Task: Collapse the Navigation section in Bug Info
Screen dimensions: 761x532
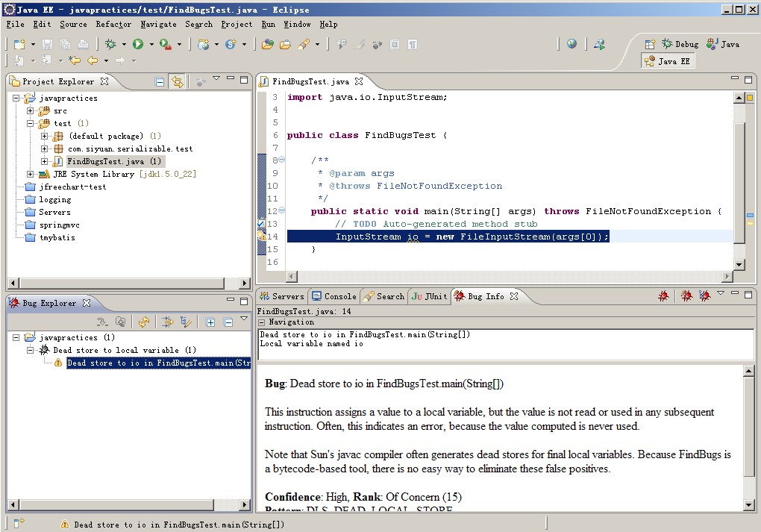Action: [x=263, y=322]
